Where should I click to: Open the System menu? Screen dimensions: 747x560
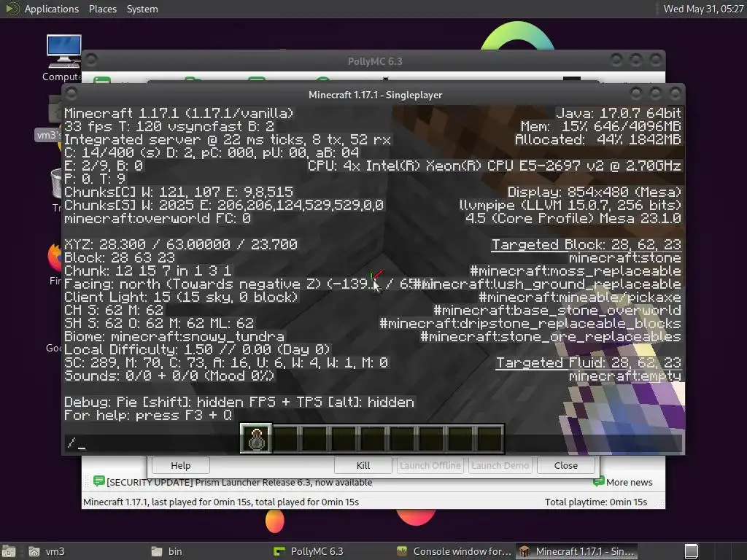pos(142,9)
